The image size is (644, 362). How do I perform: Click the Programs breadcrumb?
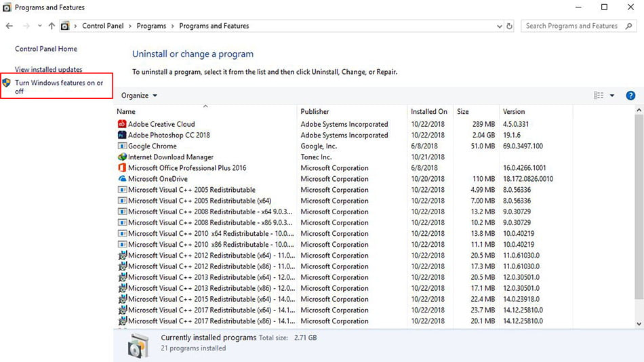point(151,26)
